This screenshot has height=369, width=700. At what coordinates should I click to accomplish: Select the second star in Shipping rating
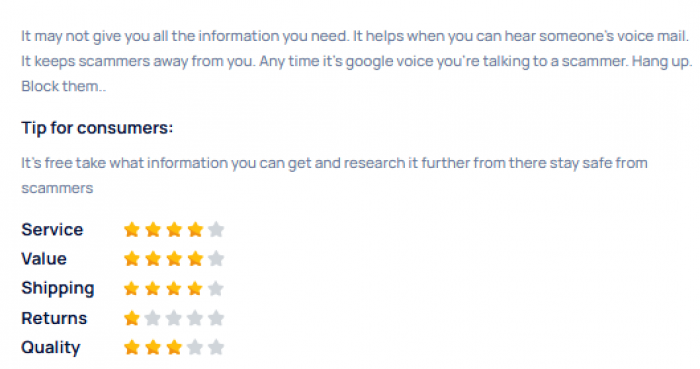click(153, 288)
